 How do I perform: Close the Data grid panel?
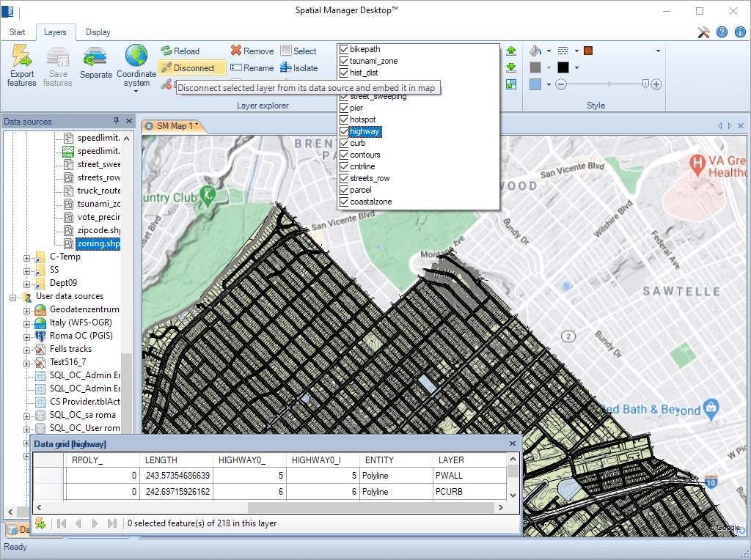click(x=513, y=443)
